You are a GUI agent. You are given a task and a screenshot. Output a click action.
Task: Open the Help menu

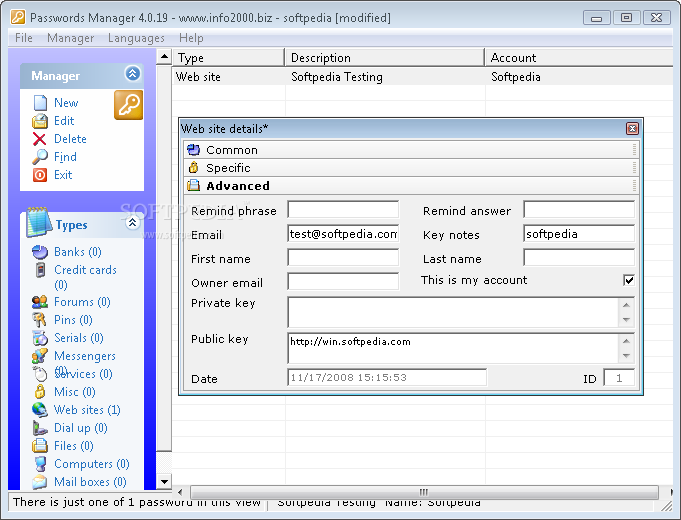coord(191,38)
